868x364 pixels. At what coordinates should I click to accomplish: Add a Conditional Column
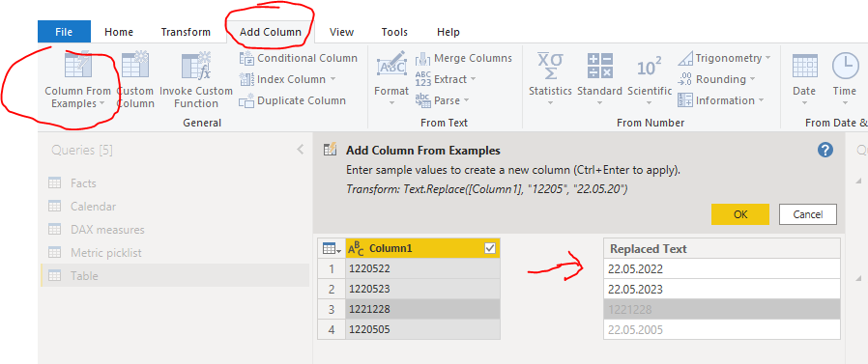click(299, 58)
